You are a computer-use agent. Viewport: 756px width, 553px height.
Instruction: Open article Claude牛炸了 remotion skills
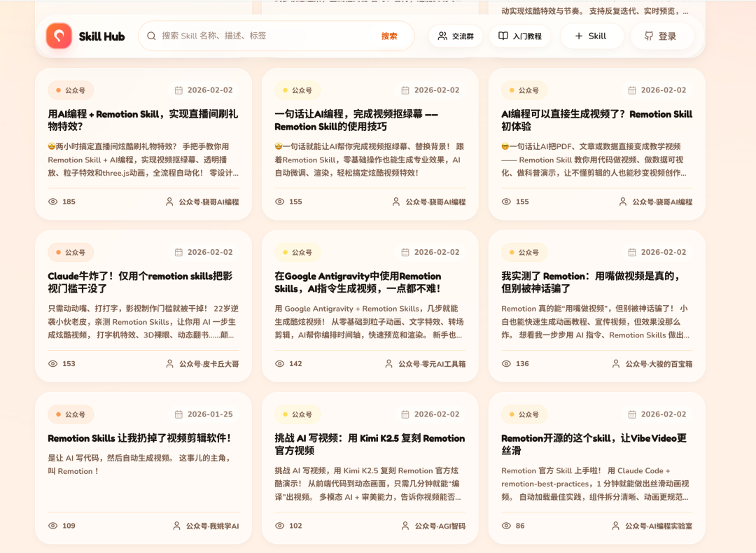[x=140, y=282]
